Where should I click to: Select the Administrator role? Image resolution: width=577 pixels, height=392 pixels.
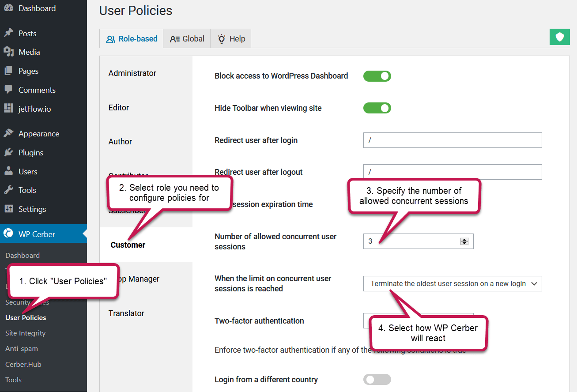(x=132, y=73)
